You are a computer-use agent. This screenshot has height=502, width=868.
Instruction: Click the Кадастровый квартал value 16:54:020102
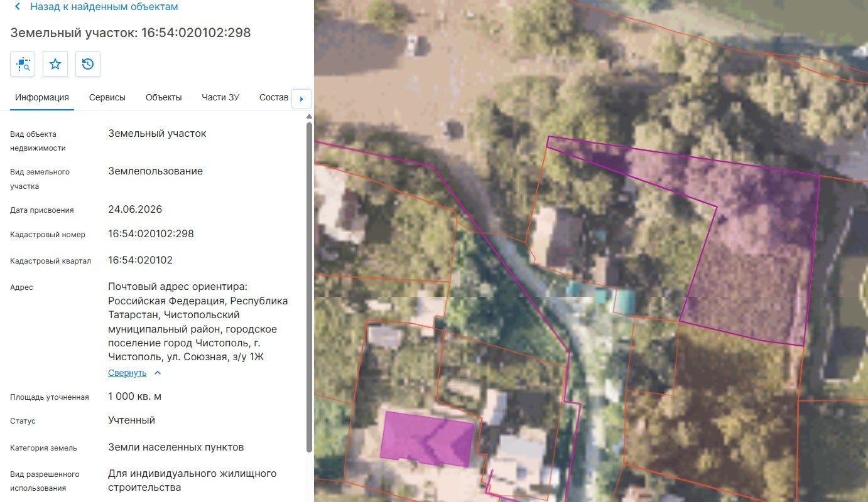click(x=140, y=260)
